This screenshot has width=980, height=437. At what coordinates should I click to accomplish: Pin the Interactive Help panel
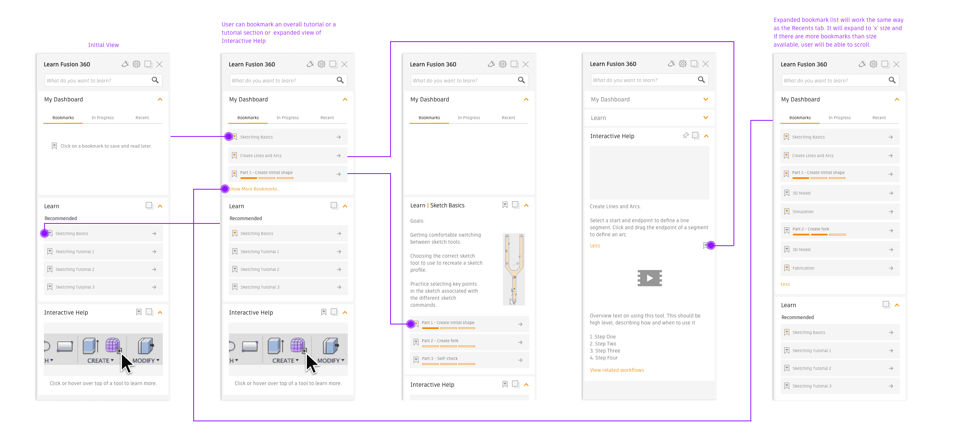(685, 136)
